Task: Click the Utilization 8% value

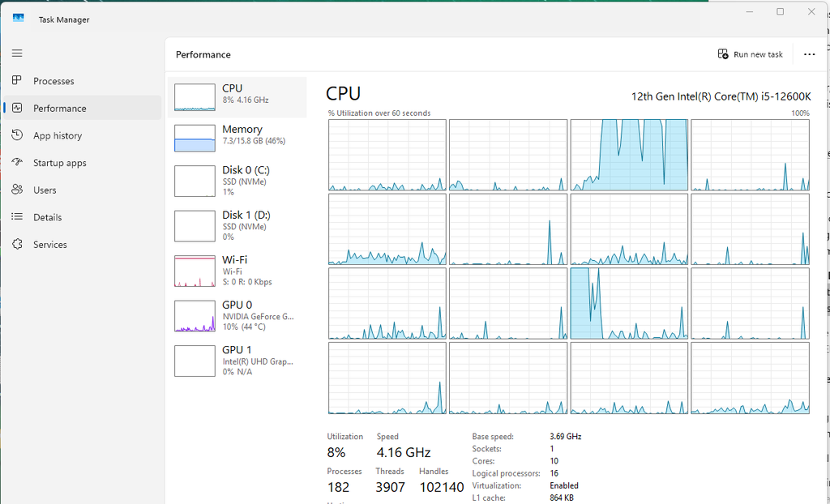Action: pyautogui.click(x=336, y=453)
